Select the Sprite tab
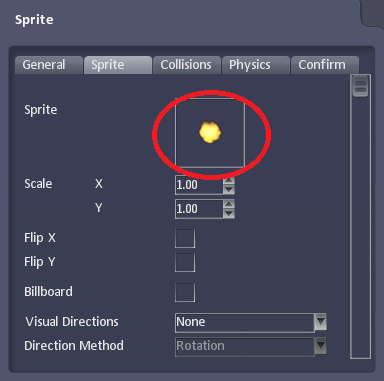This screenshot has width=384, height=381. click(118, 65)
